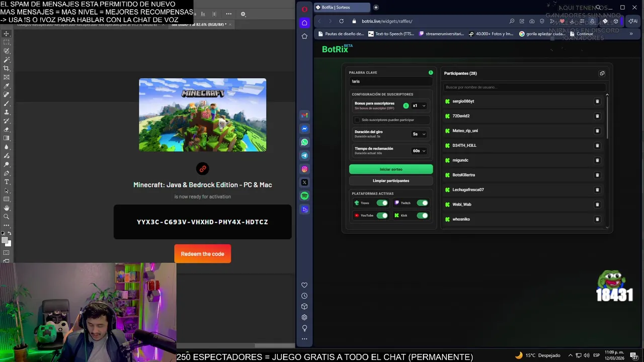The height and width of the screenshot is (362, 644).
Task: Switch to 'BotRix | Sorteos' tab
Action: [342, 7]
